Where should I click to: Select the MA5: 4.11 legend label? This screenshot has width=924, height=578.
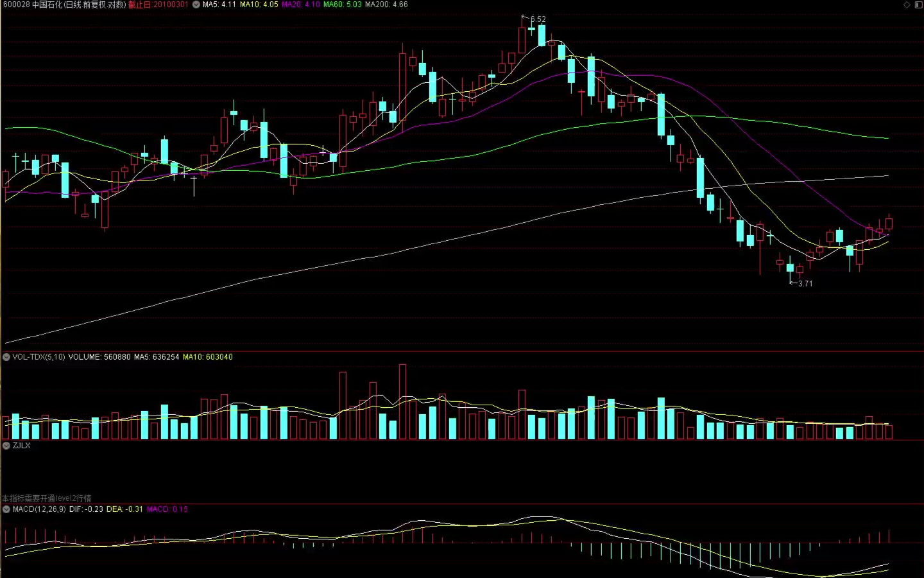(219, 4)
